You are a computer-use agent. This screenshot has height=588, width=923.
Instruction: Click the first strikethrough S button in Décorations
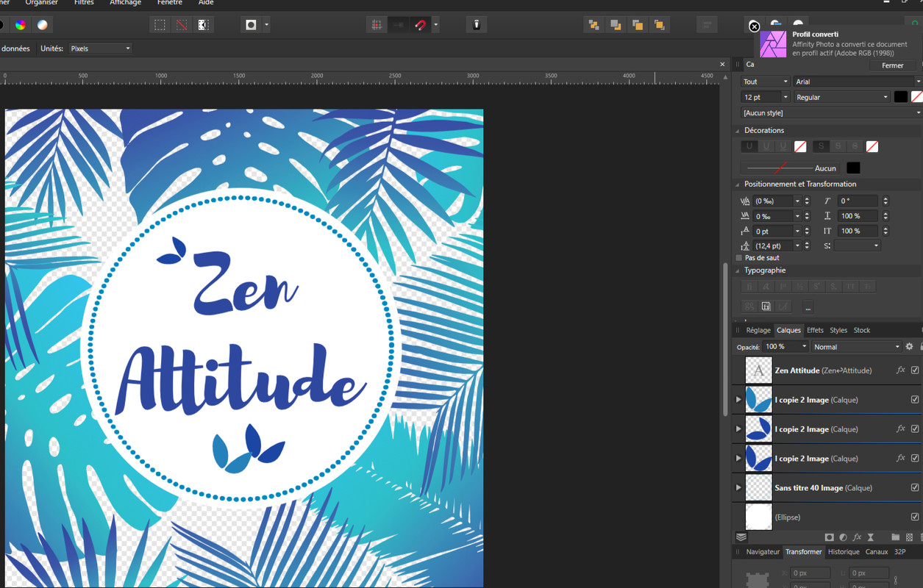(x=821, y=146)
